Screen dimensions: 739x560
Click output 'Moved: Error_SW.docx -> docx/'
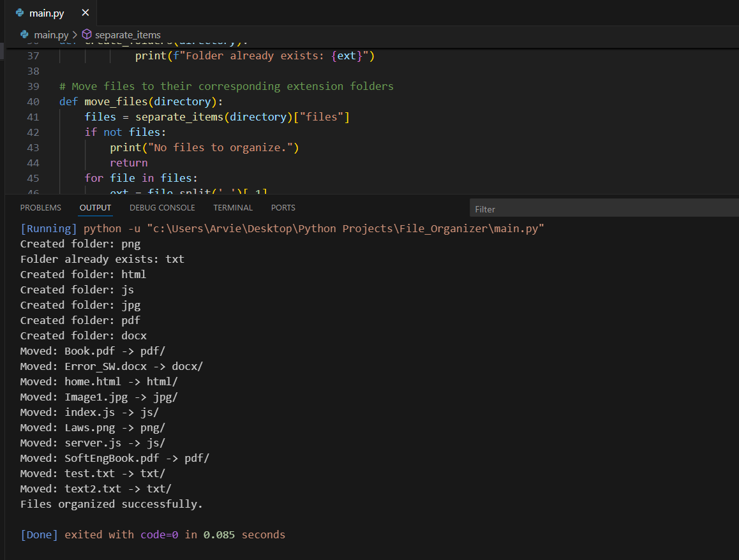pos(112,367)
